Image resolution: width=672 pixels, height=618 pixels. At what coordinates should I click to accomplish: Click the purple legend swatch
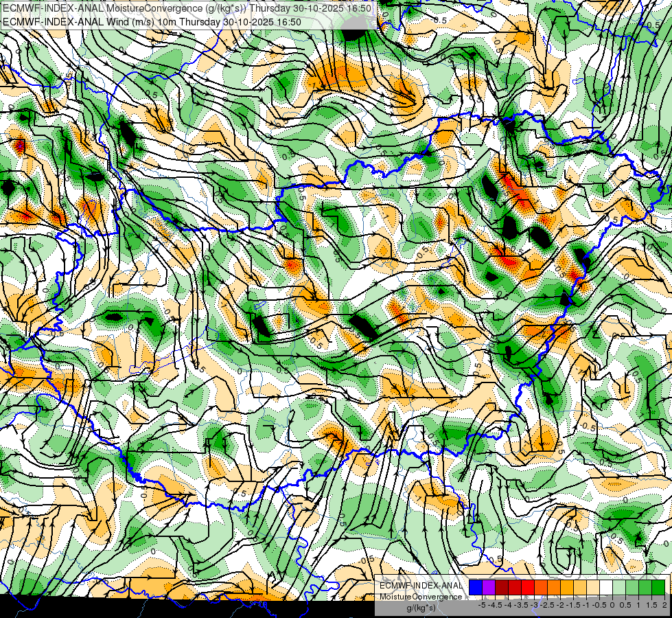(489, 588)
